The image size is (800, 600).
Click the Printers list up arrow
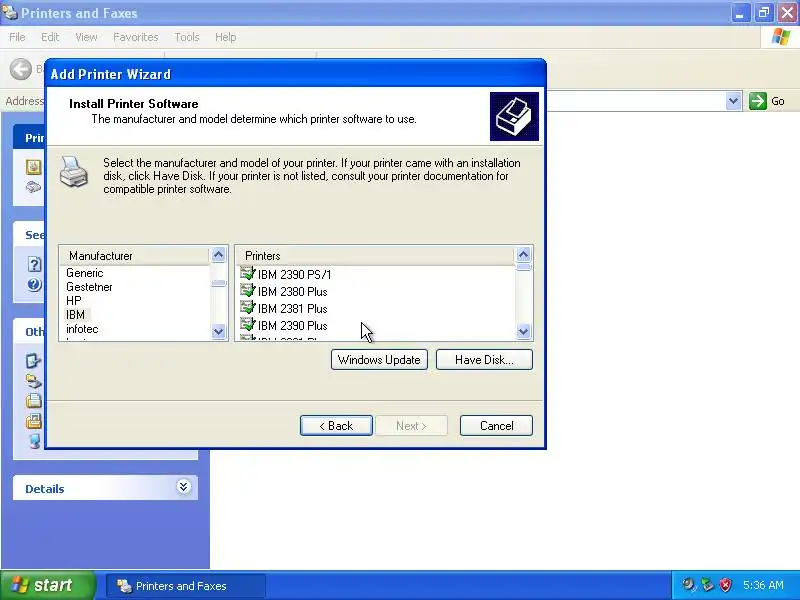(523, 255)
